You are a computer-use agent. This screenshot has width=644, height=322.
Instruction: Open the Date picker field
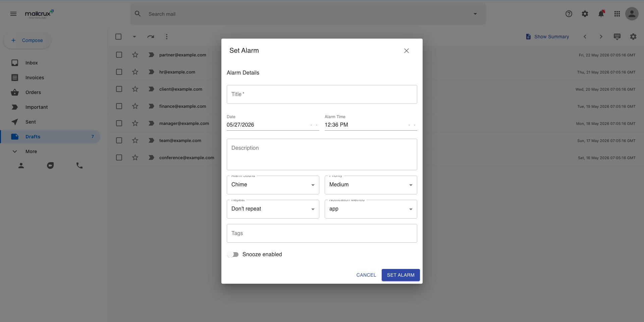[273, 125]
